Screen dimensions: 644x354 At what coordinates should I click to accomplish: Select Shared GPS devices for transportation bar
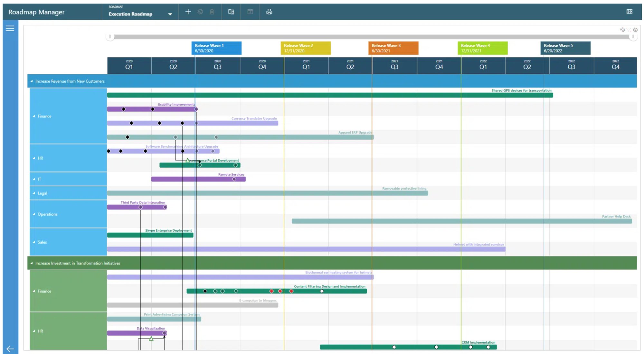(330, 95)
